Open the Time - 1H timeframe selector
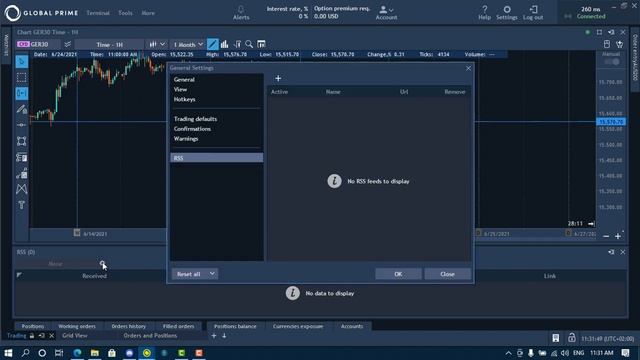640x360 pixels. [109, 44]
